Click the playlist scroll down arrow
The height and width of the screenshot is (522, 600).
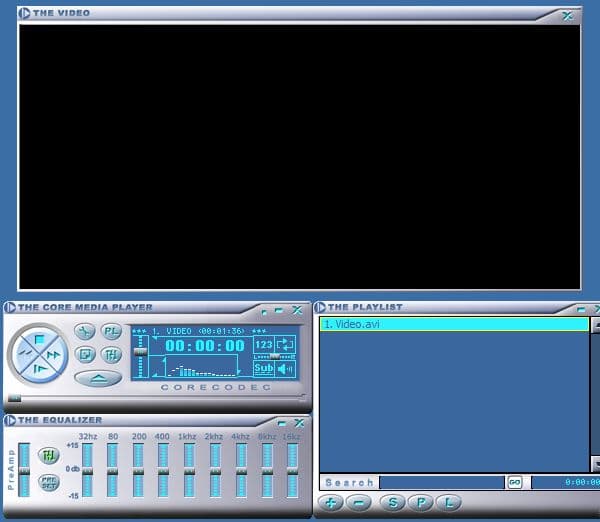click(x=595, y=463)
